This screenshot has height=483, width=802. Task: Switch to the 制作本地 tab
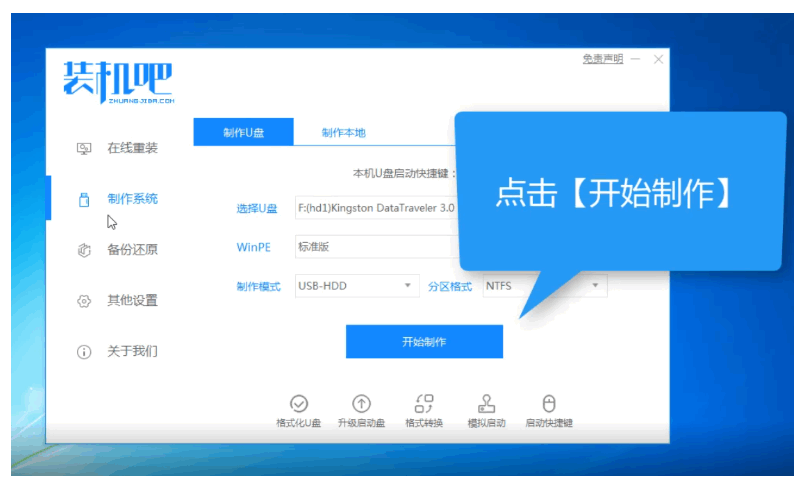click(x=343, y=133)
